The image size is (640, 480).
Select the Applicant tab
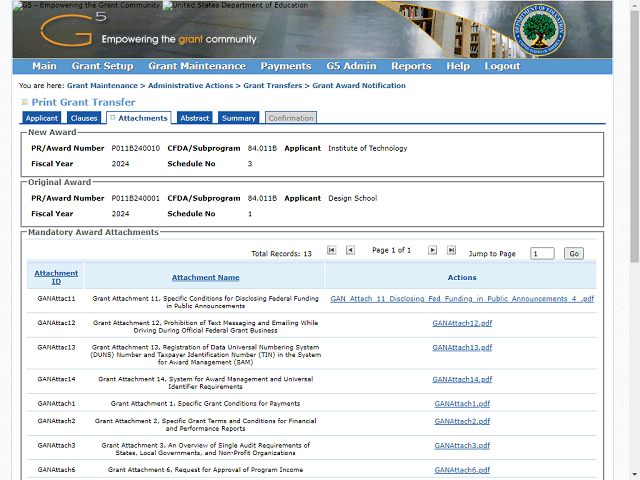coord(42,118)
